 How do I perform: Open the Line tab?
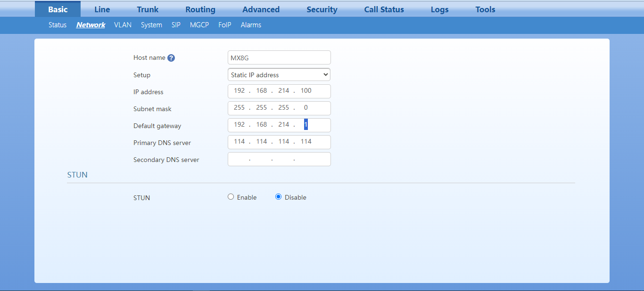pos(102,9)
